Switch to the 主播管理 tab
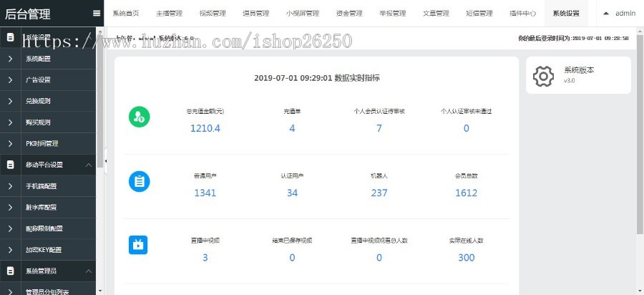The width and height of the screenshot is (644, 295). pyautogui.click(x=170, y=14)
